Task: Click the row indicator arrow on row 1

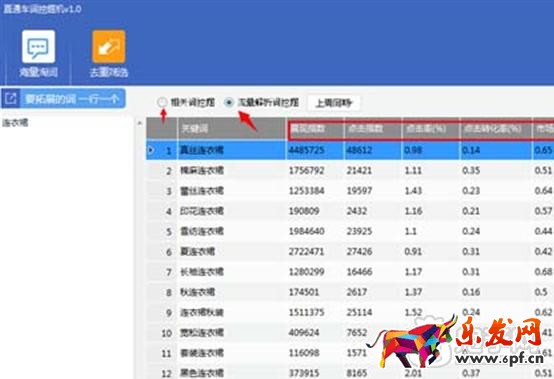Action: pos(151,150)
